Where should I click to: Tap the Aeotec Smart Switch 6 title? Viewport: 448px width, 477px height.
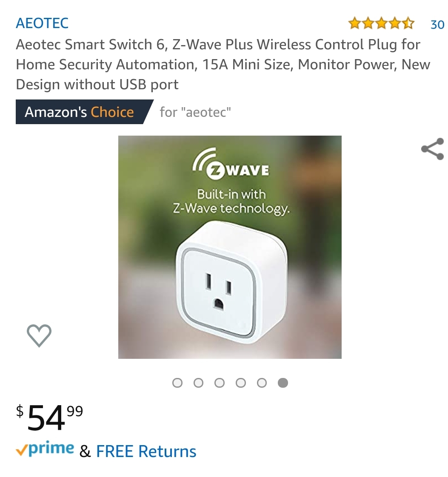click(223, 64)
